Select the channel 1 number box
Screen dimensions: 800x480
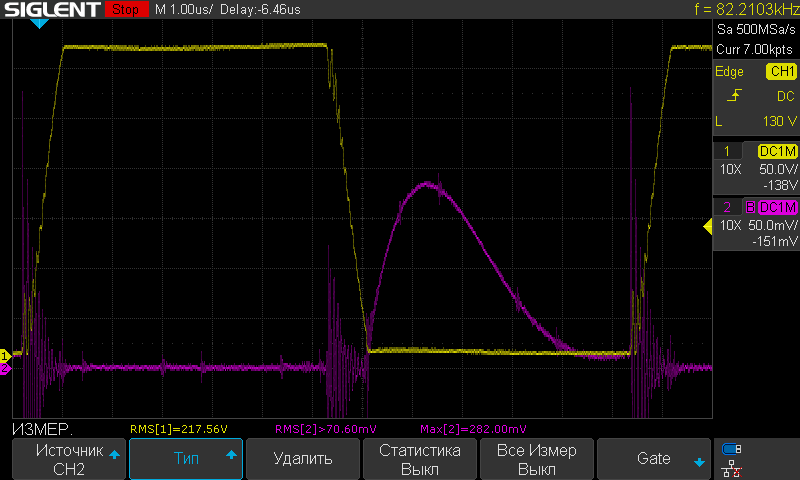(x=727, y=151)
